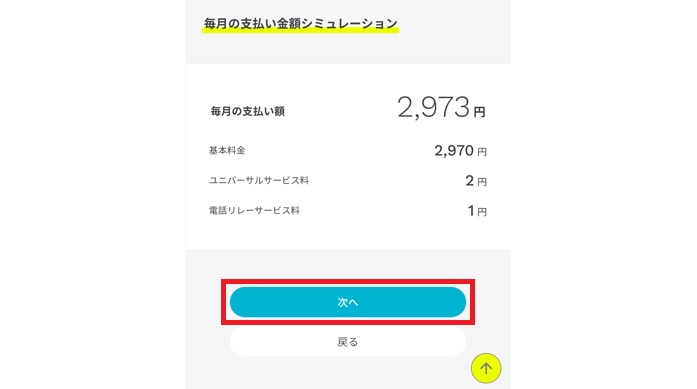
Task: Click the 2,970 basic fee amount
Action: coord(454,151)
